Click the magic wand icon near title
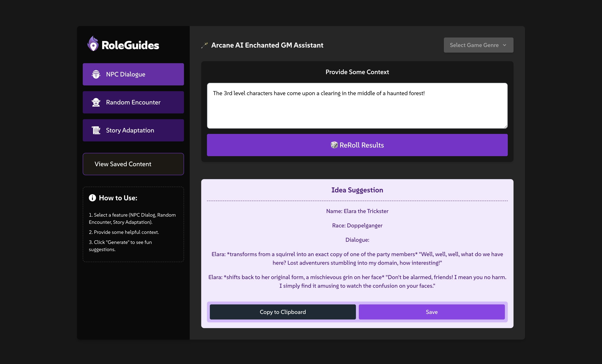 tap(204, 45)
